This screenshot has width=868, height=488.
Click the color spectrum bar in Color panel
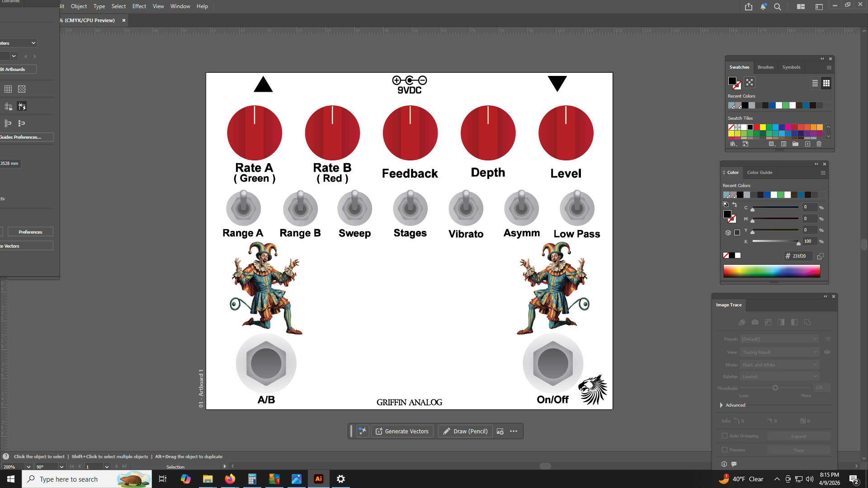click(x=771, y=271)
